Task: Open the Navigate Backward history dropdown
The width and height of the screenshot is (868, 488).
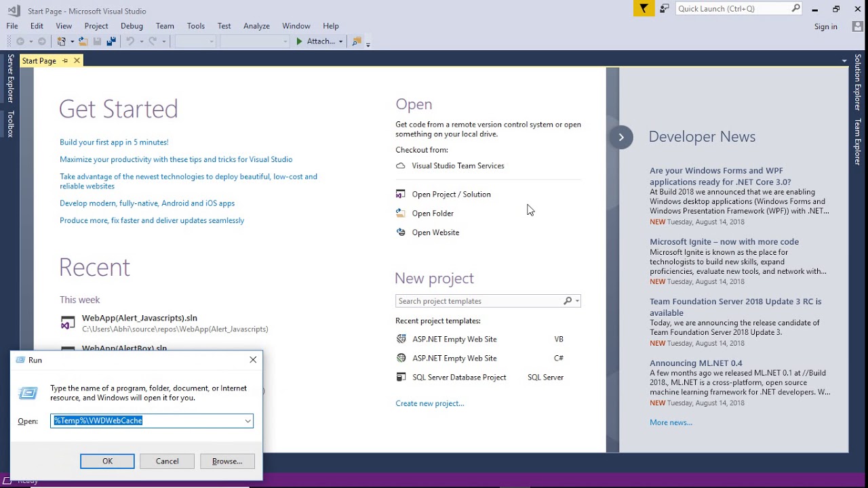Action: click(31, 41)
